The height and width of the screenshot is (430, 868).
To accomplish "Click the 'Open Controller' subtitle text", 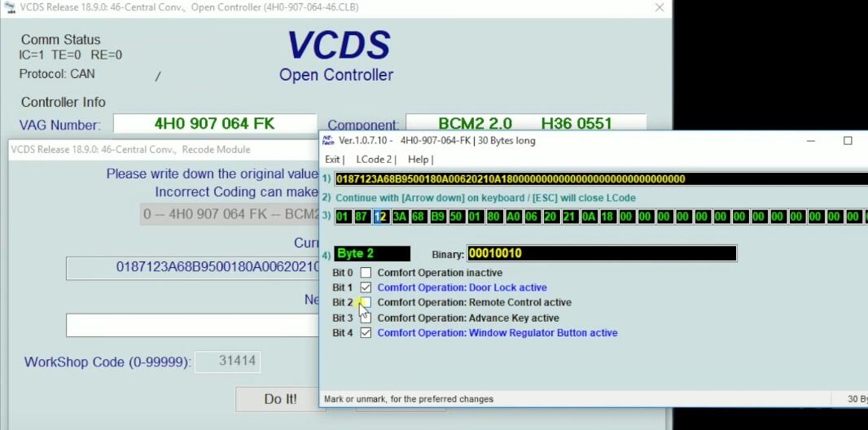I will pyautogui.click(x=336, y=75).
